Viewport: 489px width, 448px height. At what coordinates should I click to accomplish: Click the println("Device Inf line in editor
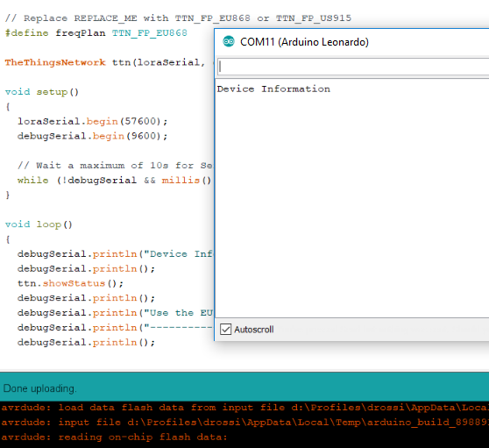pyautogui.click(x=115, y=253)
